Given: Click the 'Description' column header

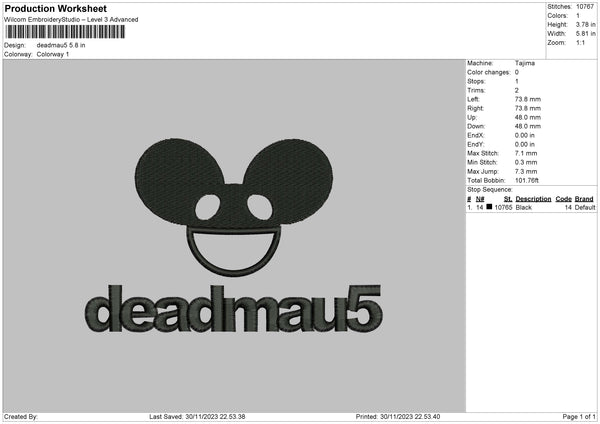Looking at the screenshot, I should pos(533,199).
